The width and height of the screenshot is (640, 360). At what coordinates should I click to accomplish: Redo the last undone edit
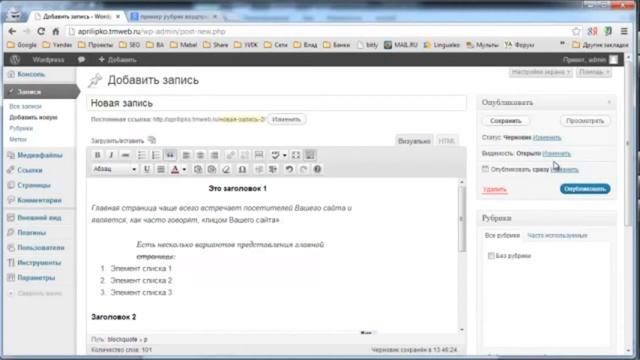coord(303,169)
